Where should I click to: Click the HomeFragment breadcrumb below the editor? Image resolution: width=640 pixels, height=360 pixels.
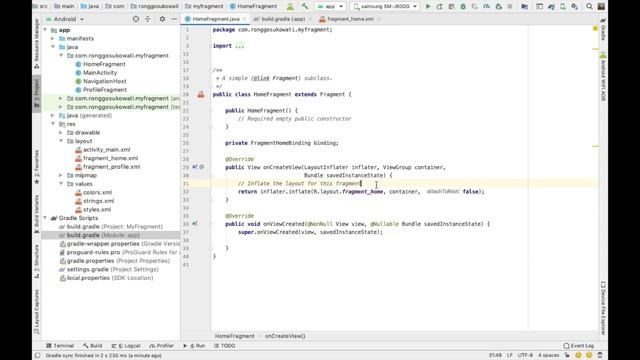click(x=234, y=336)
